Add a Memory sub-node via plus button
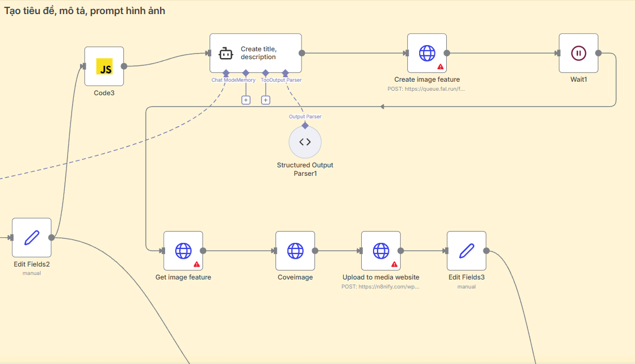635x364 pixels. [246, 100]
